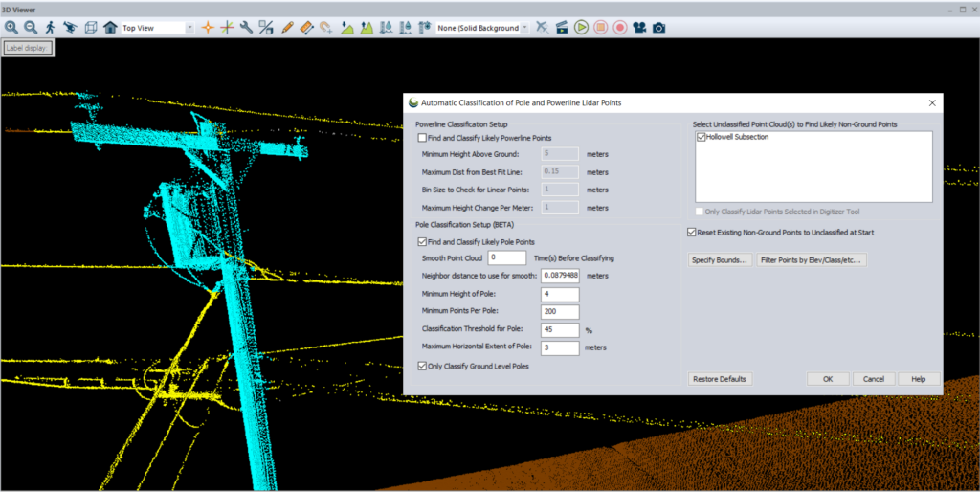Viewport: 980px width, 492px height.
Task: Activate the fly mode helicopter icon
Action: (71, 28)
